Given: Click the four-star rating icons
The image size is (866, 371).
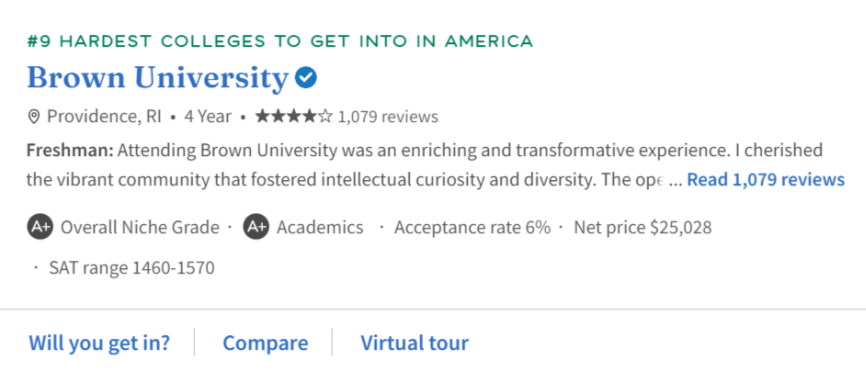Looking at the screenshot, I should [294, 116].
